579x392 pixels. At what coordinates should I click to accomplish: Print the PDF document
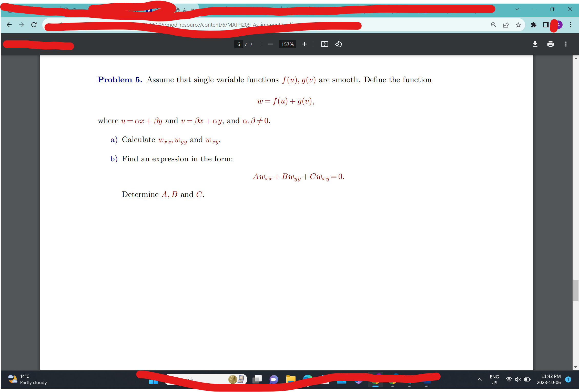point(550,44)
